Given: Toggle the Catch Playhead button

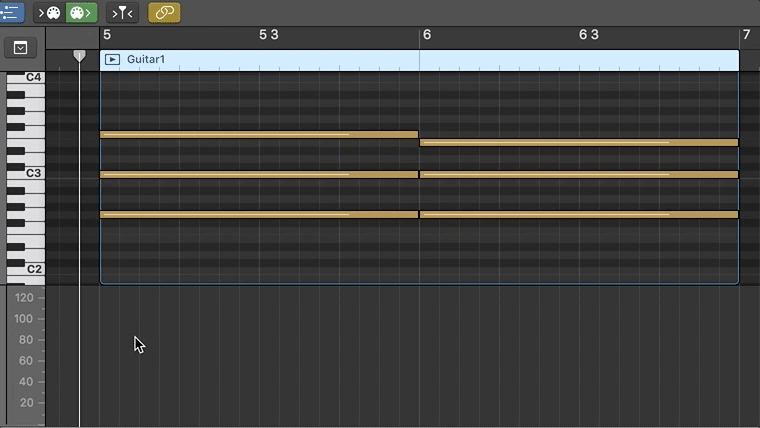Looking at the screenshot, I should [122, 13].
